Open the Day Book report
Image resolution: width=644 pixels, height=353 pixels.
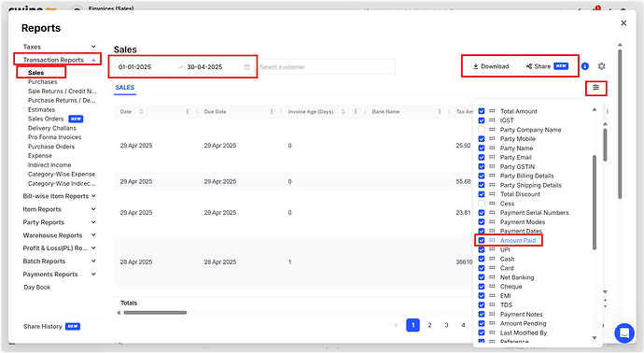(37, 288)
